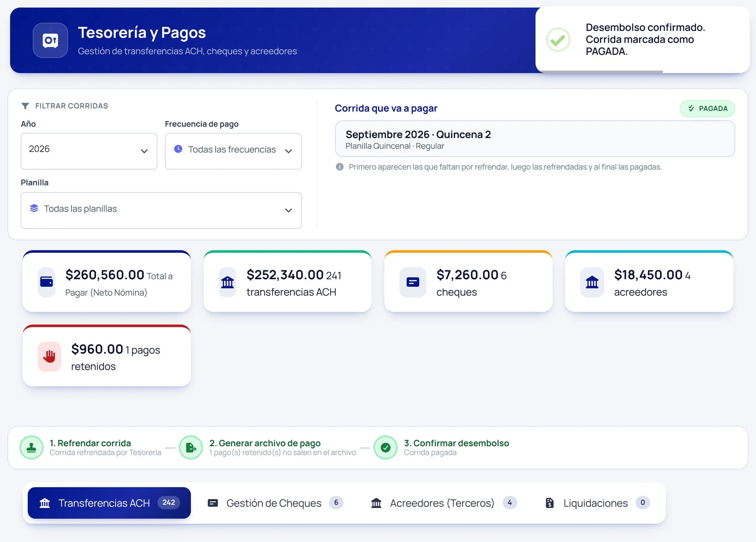
Task: Switch to the Transferencias ACH tab
Action: [109, 503]
